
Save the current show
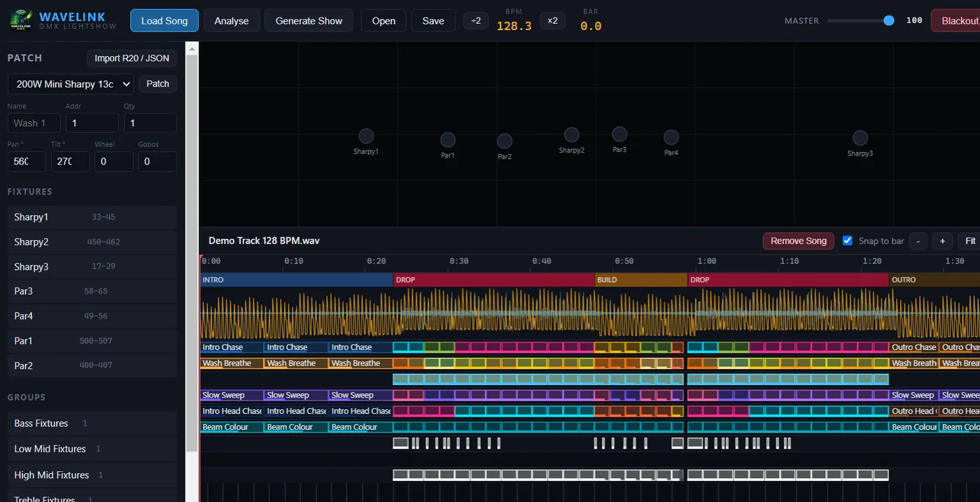click(433, 20)
